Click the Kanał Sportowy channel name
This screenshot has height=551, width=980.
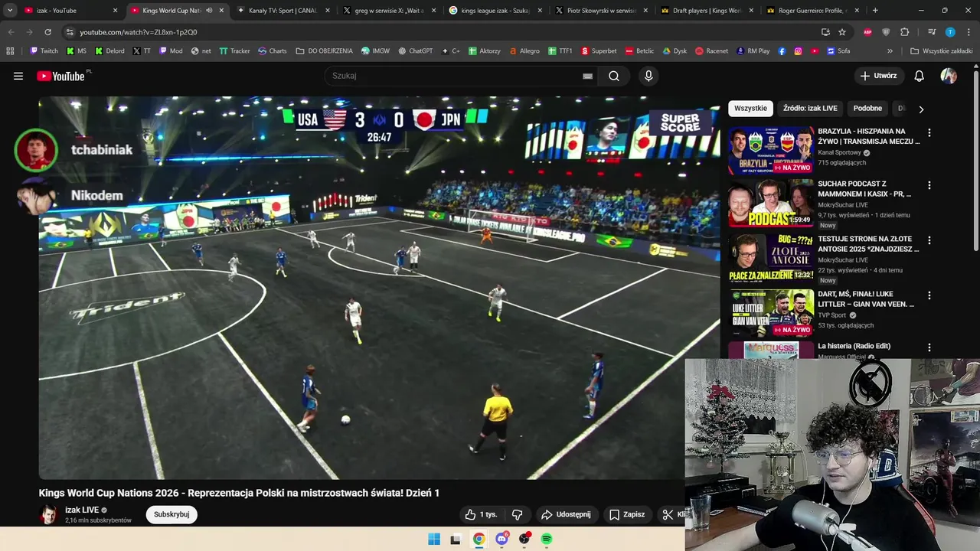(x=840, y=152)
